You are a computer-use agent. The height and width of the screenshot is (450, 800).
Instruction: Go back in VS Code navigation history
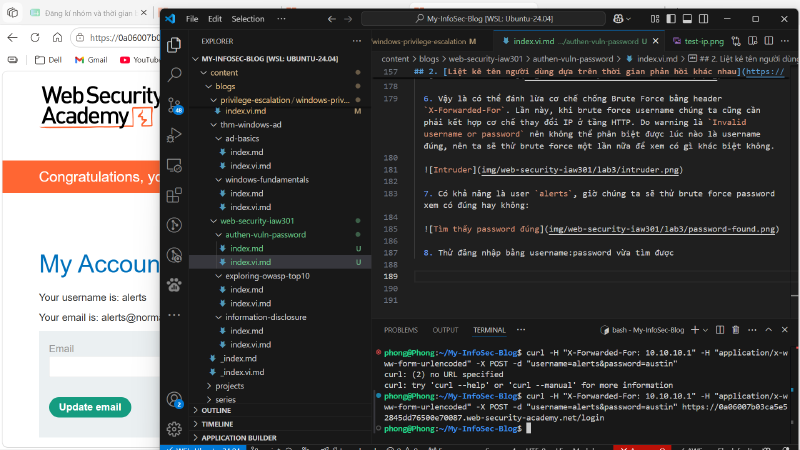click(x=332, y=19)
